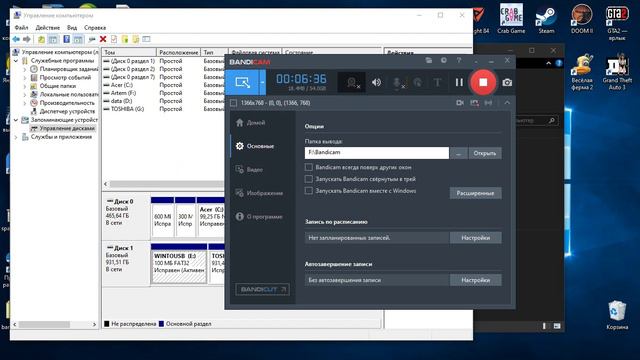This screenshot has width=640, height=360.
Task: Expand Службы и приложения tree node
Action: point(16,137)
